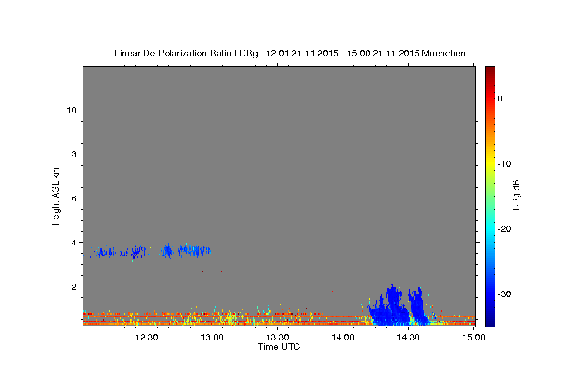Click the height tick label 2
This screenshot has height=392, width=588.
pyautogui.click(x=73, y=287)
